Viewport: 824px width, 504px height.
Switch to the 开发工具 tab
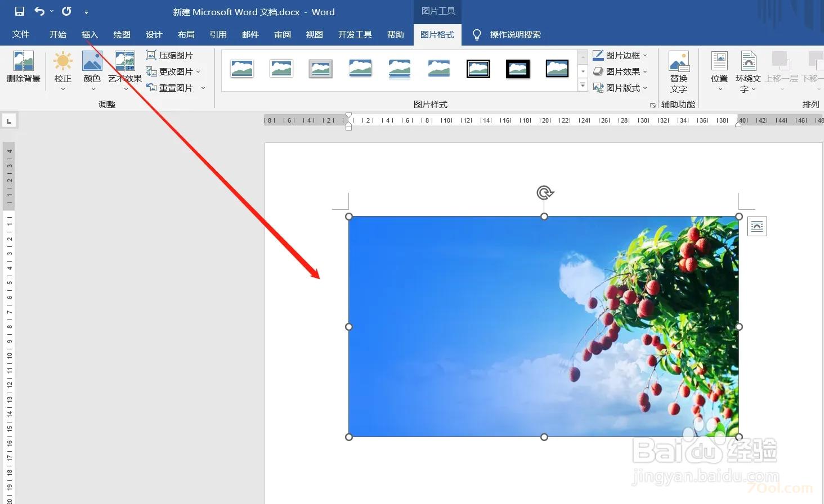(x=355, y=34)
